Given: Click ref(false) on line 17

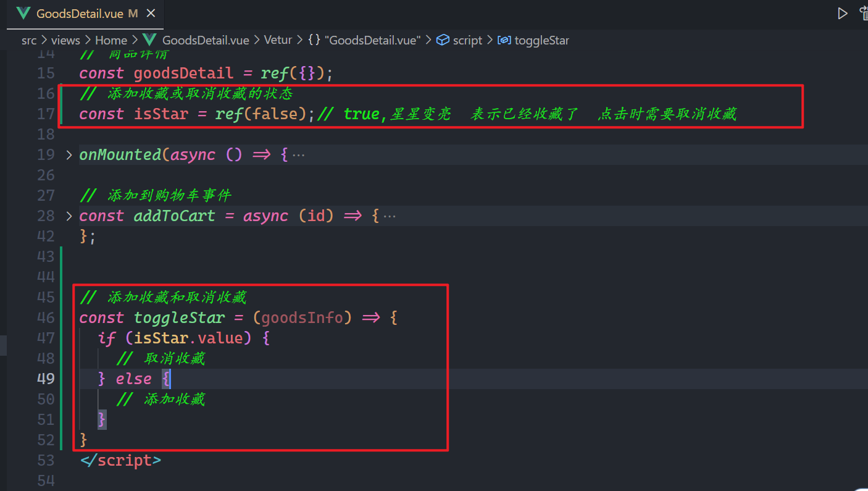Looking at the screenshot, I should click(x=261, y=114).
